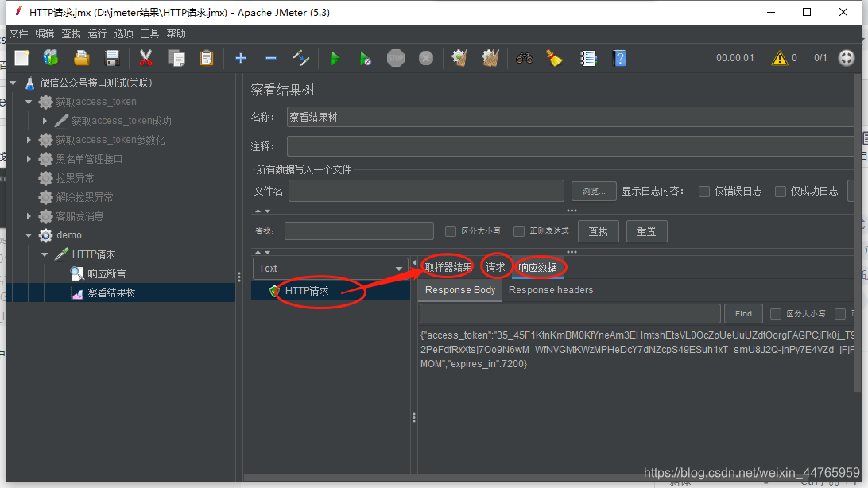The image size is (868, 488).
Task: Open the 编辑 menu
Action: [x=45, y=33]
